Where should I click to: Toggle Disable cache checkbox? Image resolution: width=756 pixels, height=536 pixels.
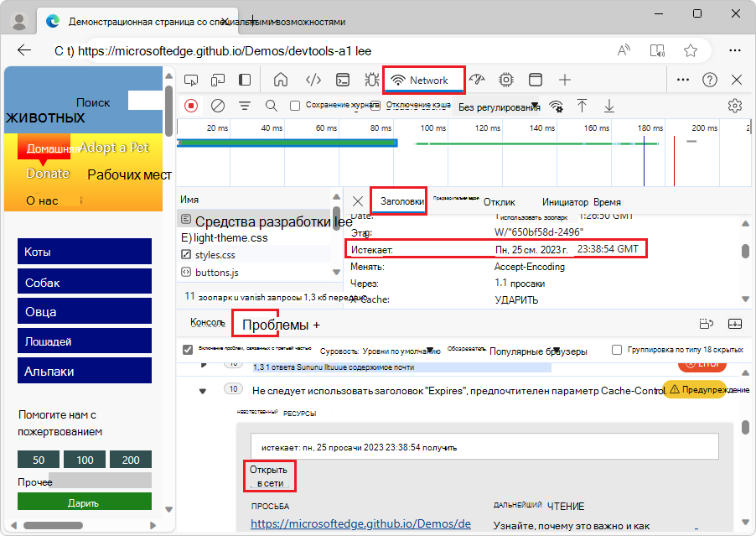tap(375, 105)
